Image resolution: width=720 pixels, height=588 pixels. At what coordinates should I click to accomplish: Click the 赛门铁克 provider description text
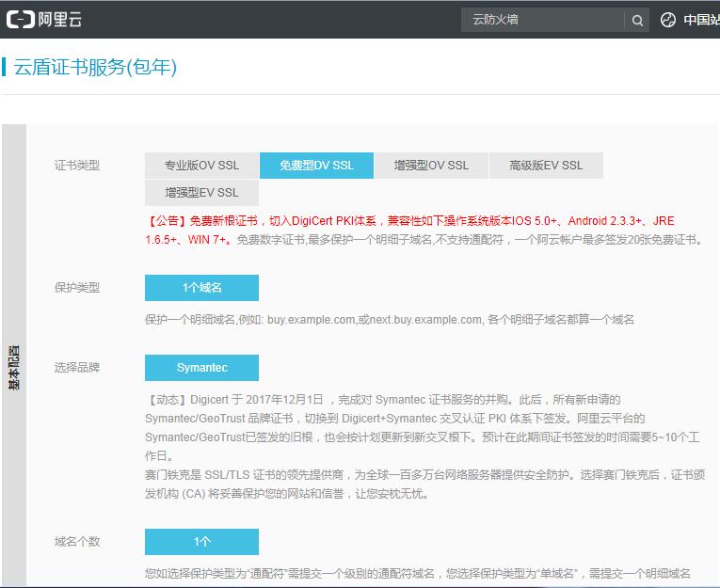[x=424, y=485]
